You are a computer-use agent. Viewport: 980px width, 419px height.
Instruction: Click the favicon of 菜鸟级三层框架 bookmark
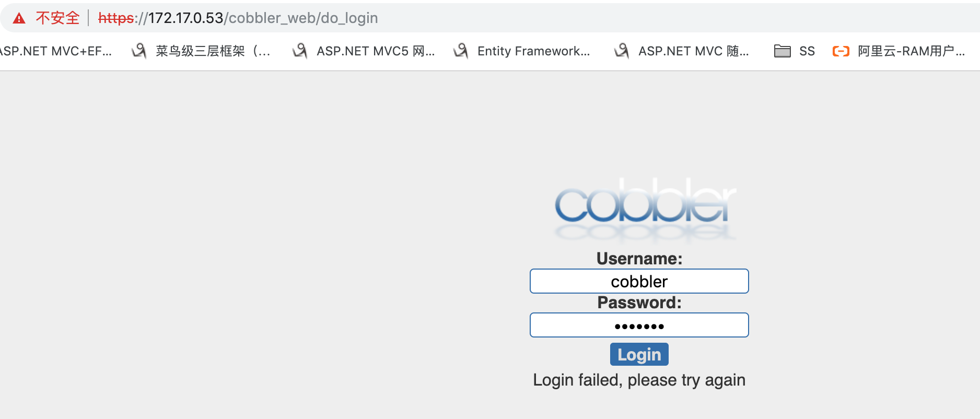139,51
